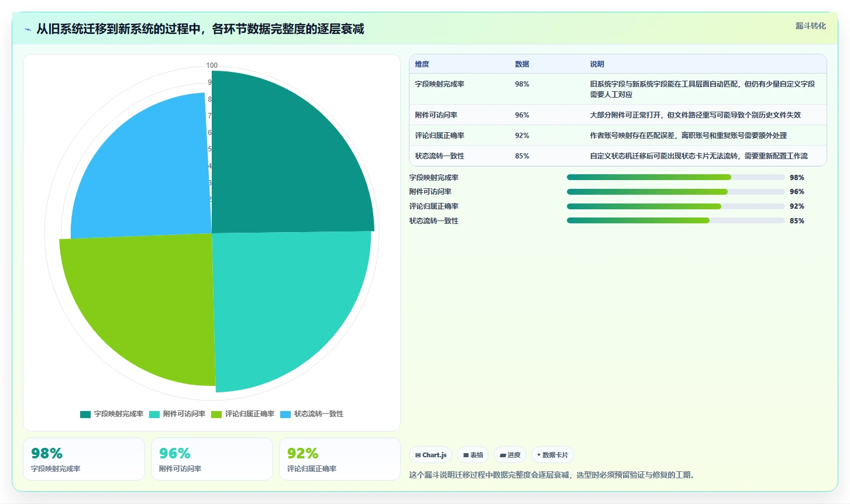Click the 字段映射完成率 progress label

point(434,178)
